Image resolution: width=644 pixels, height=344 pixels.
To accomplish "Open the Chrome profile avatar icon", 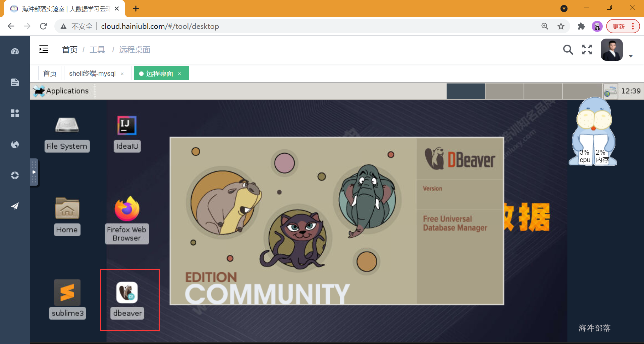I will (x=597, y=26).
